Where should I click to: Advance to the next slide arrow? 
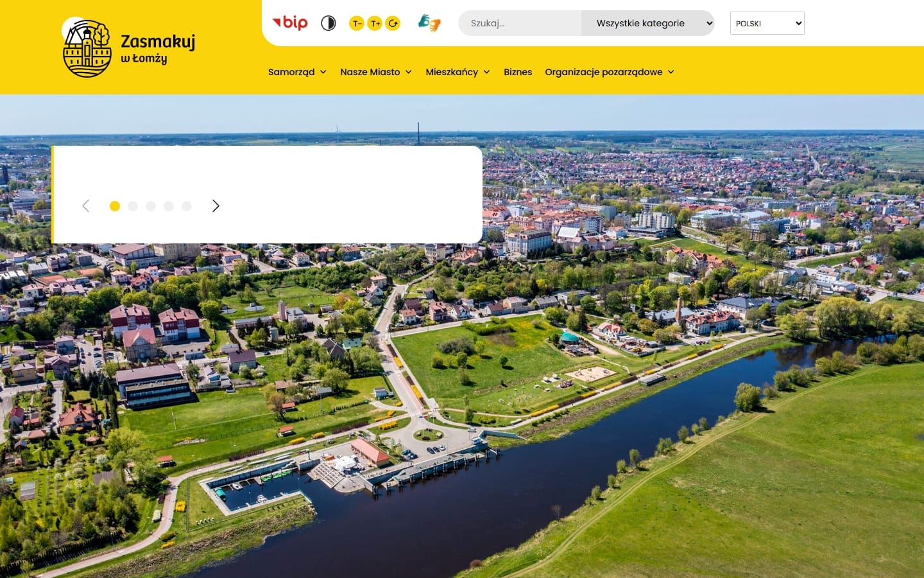coord(216,206)
